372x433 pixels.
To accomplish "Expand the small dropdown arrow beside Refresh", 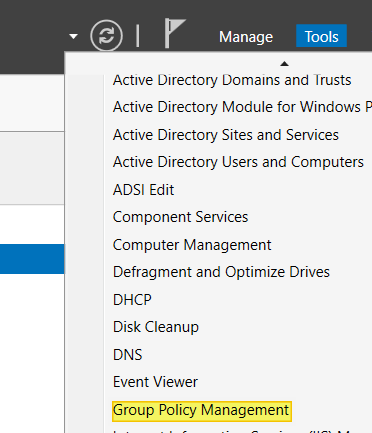I will 74,36.
